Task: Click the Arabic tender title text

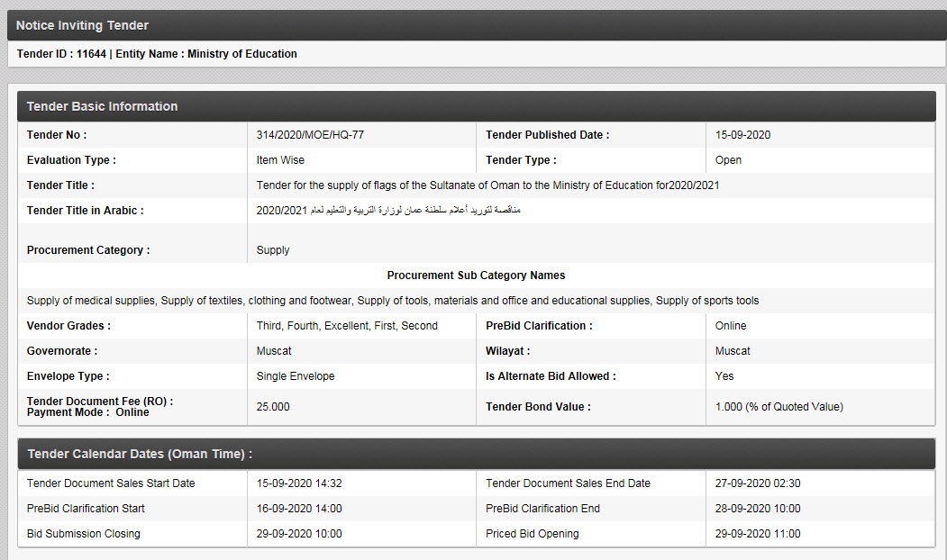Action: coord(388,211)
